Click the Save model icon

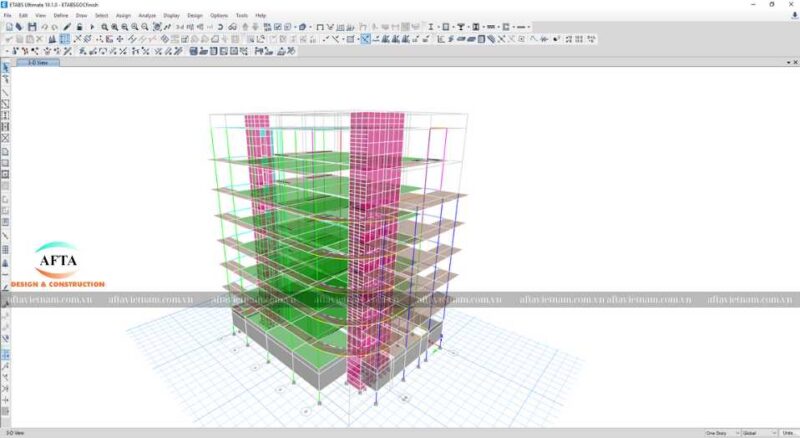click(32, 27)
